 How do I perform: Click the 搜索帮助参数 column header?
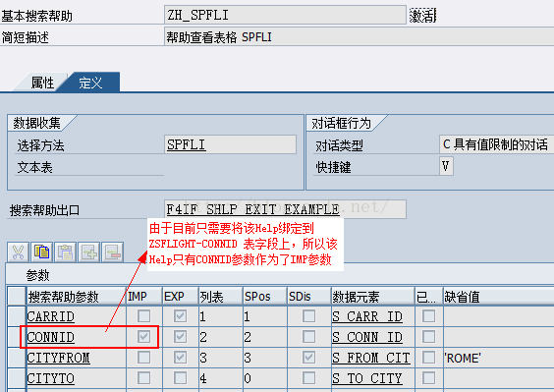click(76, 296)
